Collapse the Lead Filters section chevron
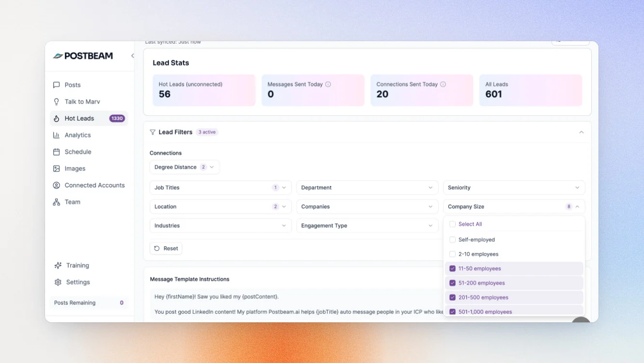This screenshot has height=363, width=644. click(582, 132)
